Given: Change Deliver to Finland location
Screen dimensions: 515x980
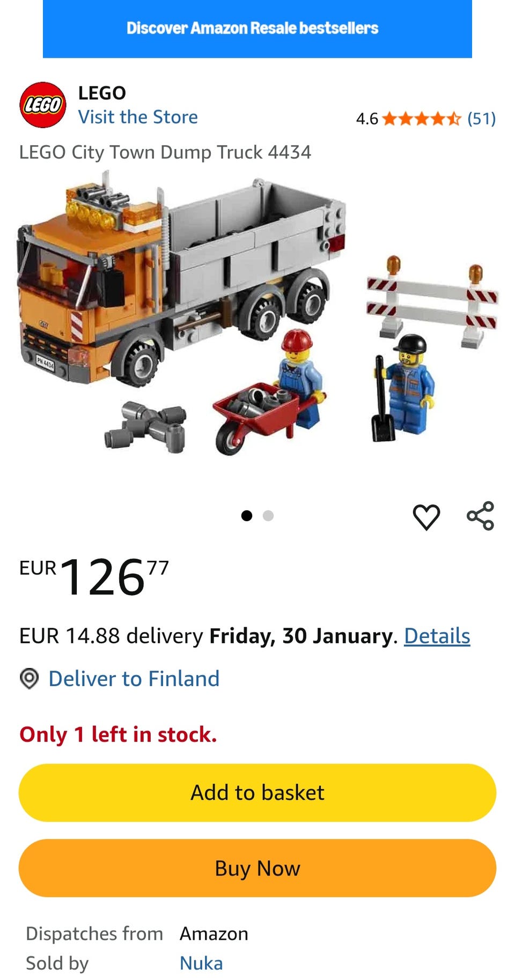Looking at the screenshot, I should click(x=134, y=679).
